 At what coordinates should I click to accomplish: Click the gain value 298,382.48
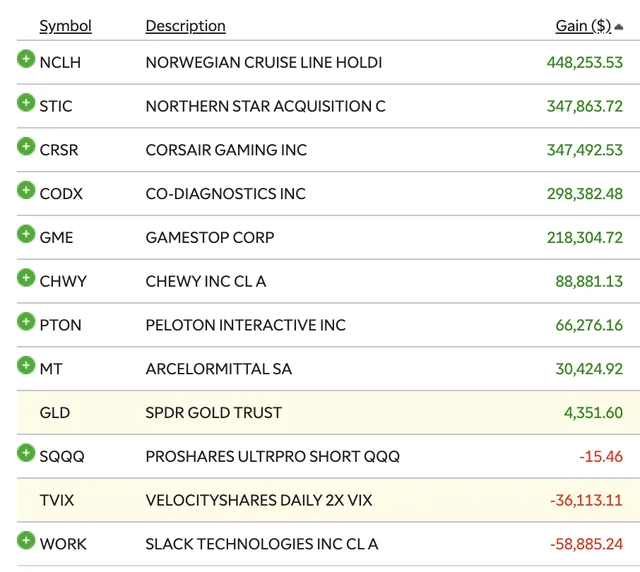584,194
